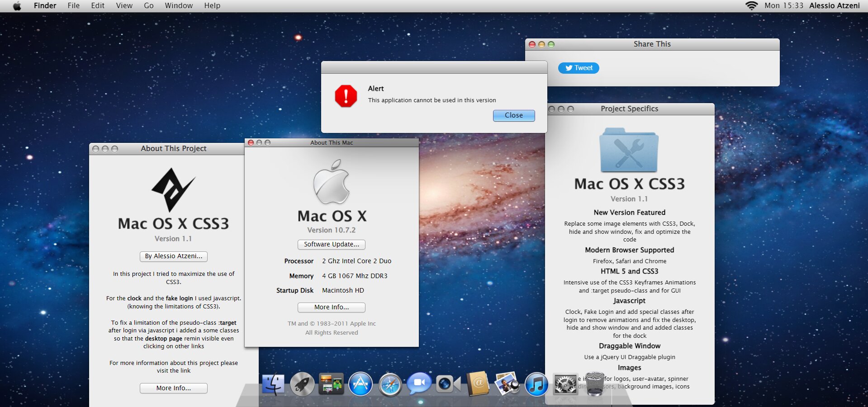Click the HTML 5 and CSS3 heading
Screen dimensions: 868x407
630,271
